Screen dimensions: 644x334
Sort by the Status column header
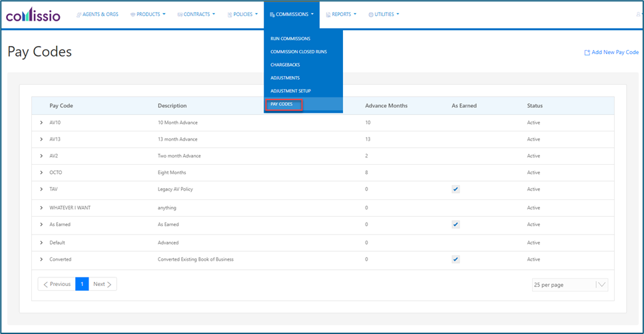[x=535, y=106]
